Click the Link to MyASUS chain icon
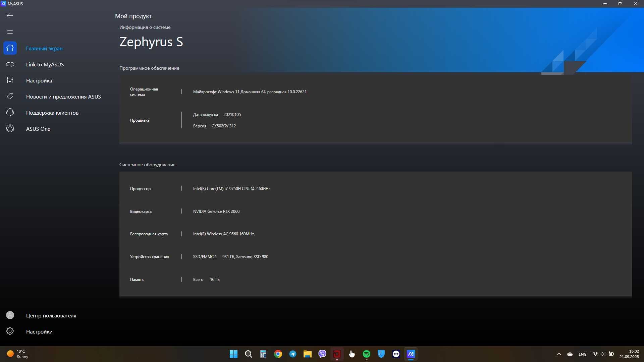This screenshot has height=362, width=644. click(10, 64)
